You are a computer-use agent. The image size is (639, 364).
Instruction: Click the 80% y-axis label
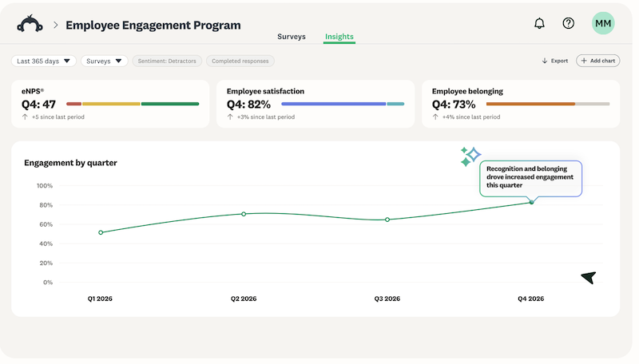(x=46, y=205)
